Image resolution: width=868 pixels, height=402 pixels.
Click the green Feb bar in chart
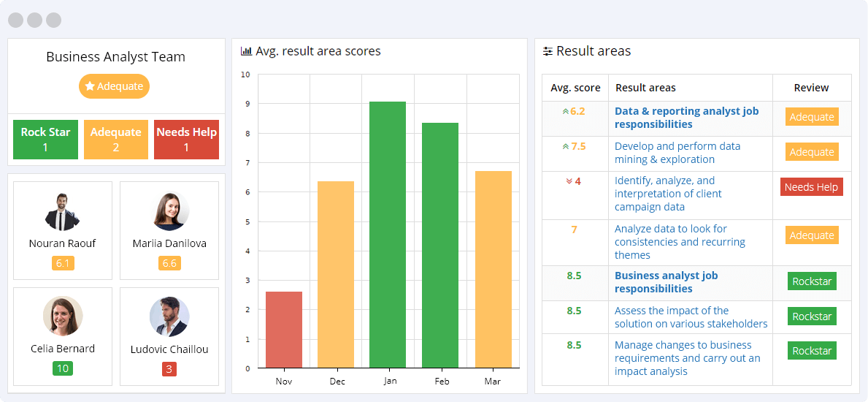[x=440, y=245]
